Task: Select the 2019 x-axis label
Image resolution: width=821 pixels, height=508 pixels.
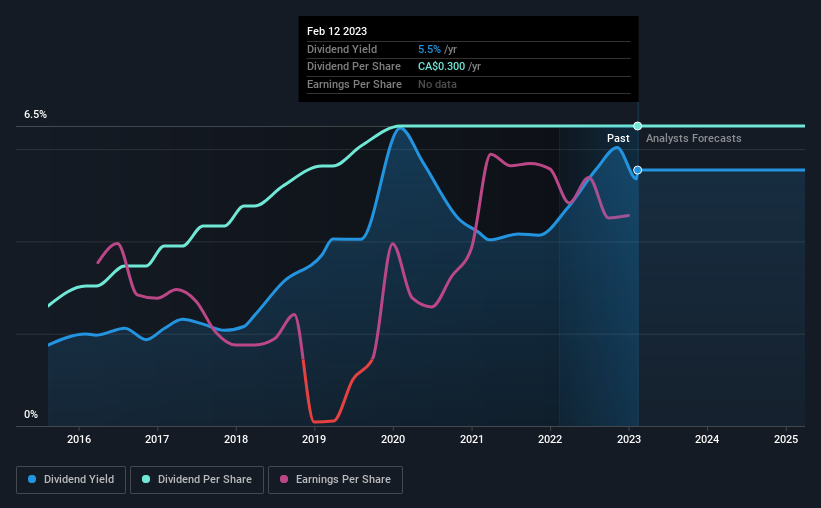Action: pyautogui.click(x=314, y=439)
